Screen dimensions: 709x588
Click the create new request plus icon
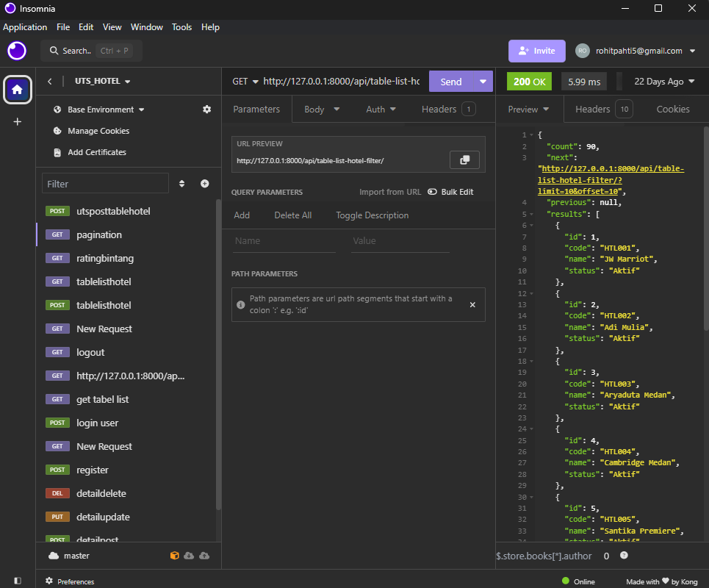205,184
